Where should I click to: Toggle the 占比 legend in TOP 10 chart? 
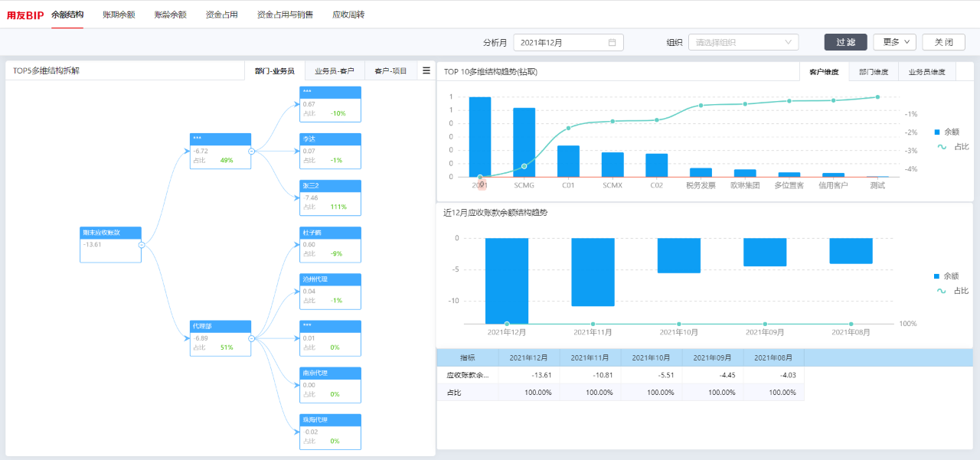(952, 146)
